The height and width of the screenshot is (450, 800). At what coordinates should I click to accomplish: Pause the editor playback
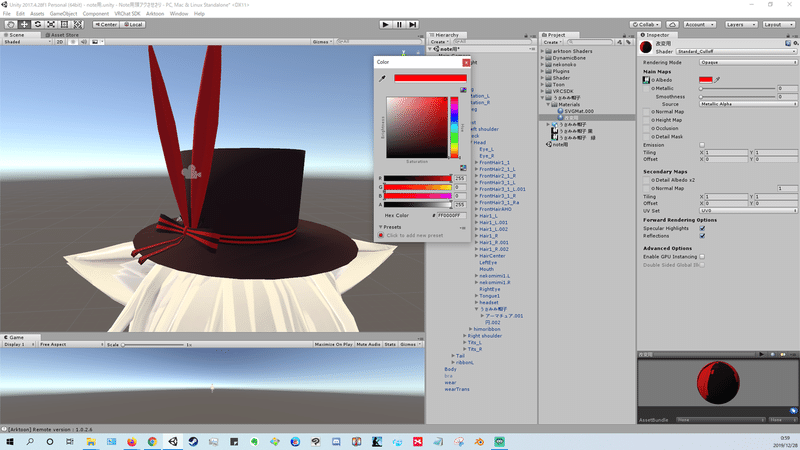click(399, 24)
